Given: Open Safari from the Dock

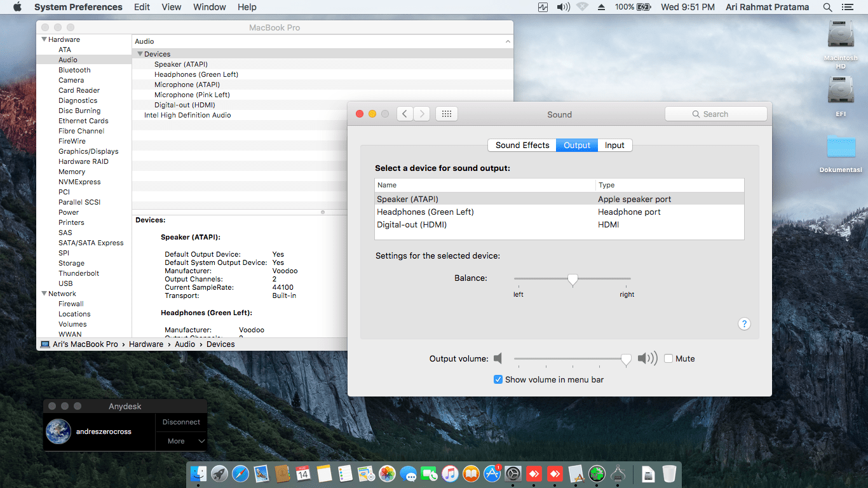Looking at the screenshot, I should [240, 473].
